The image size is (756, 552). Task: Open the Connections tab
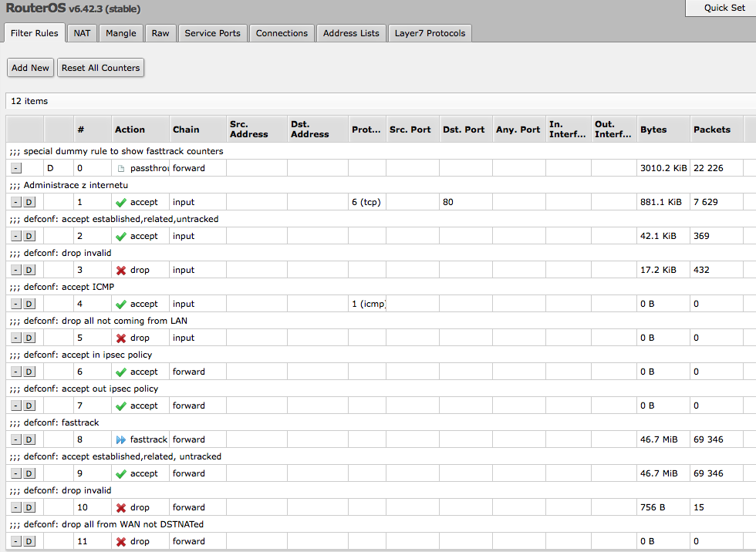[x=282, y=33]
